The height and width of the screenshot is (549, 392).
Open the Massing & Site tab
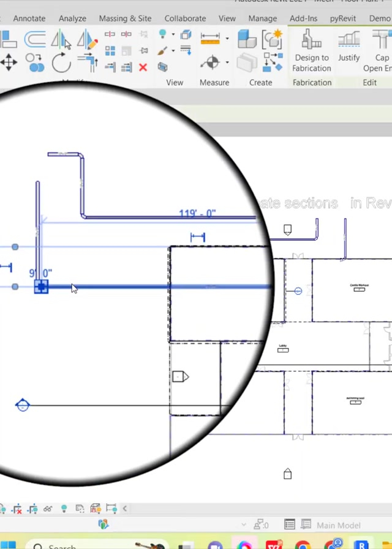(x=125, y=18)
